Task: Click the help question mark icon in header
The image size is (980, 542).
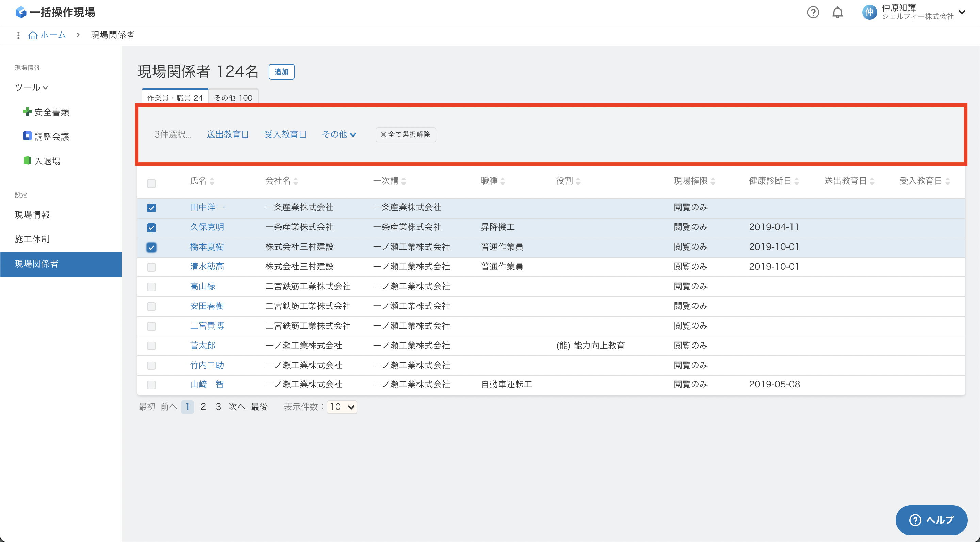Action: click(813, 13)
